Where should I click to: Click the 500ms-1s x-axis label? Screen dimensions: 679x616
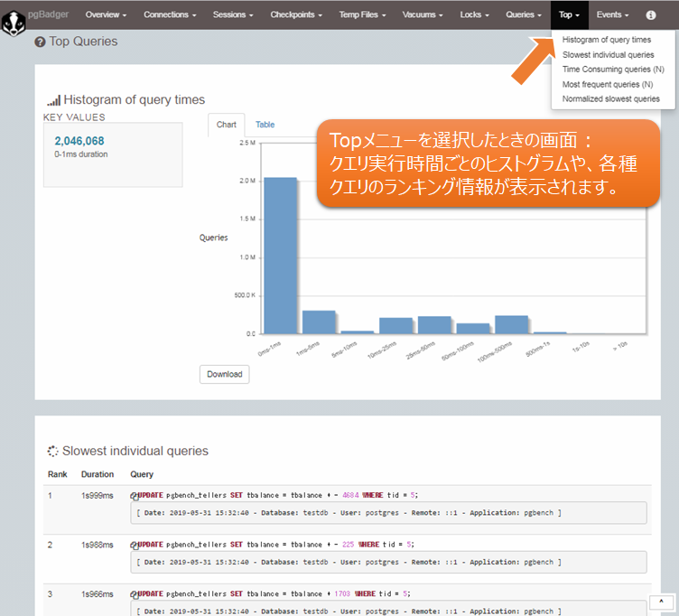[538, 350]
